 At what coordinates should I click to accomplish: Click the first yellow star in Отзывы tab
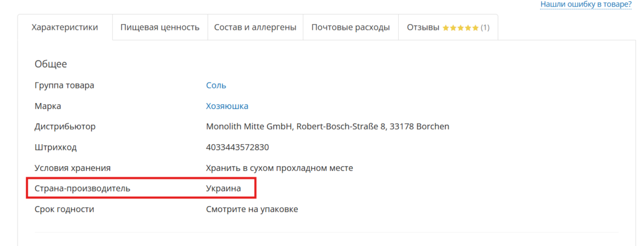(446, 28)
